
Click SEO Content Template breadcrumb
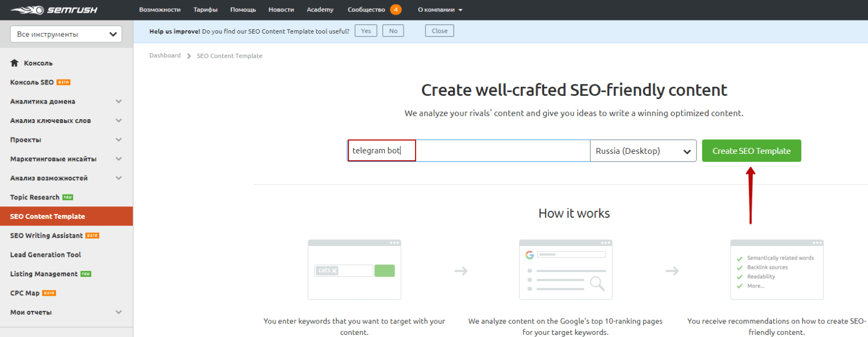coord(229,56)
